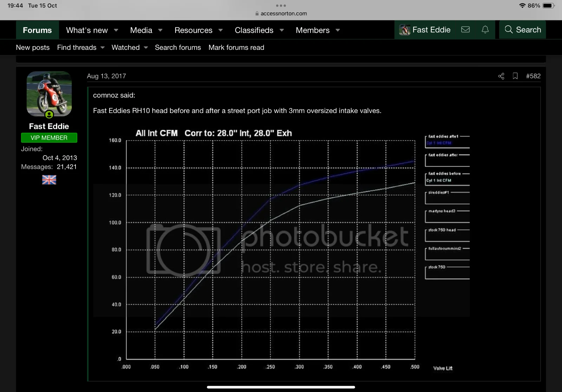Open the Forums tab
The image size is (562, 392).
[x=37, y=30]
